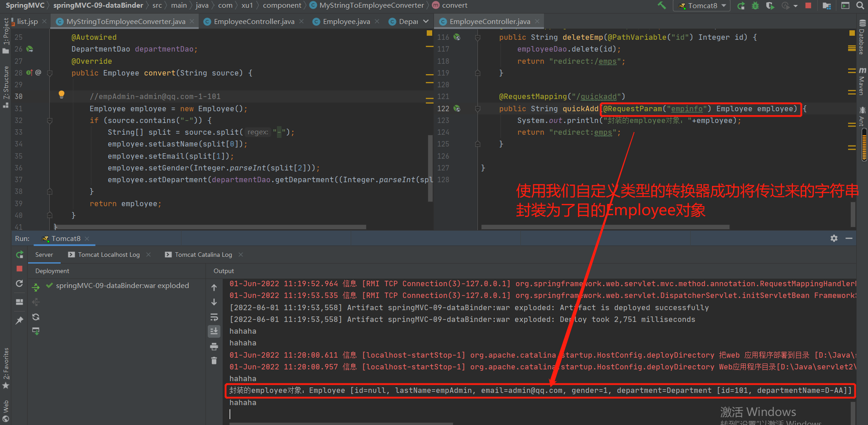Viewport: 868px width, 425px height.
Task: Close the Tomcat8 run tab
Action: [x=87, y=238]
